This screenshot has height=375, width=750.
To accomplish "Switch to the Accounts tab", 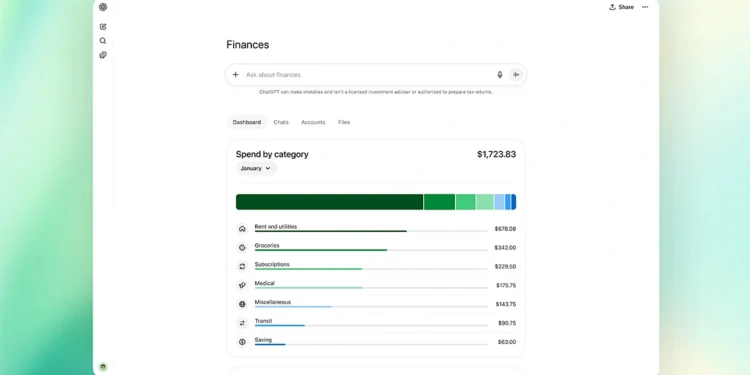I will click(313, 122).
